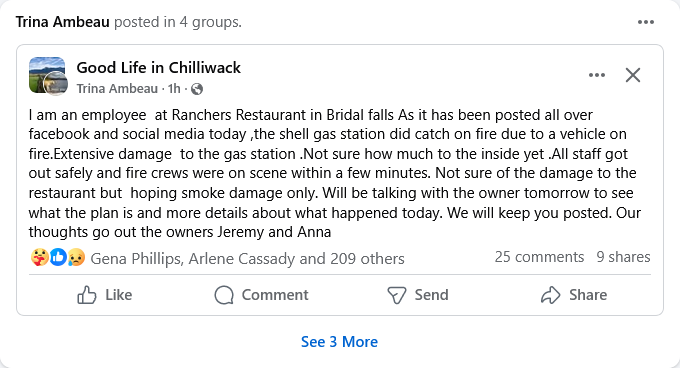Show the 25 comments
The image size is (680, 368).
(539, 257)
